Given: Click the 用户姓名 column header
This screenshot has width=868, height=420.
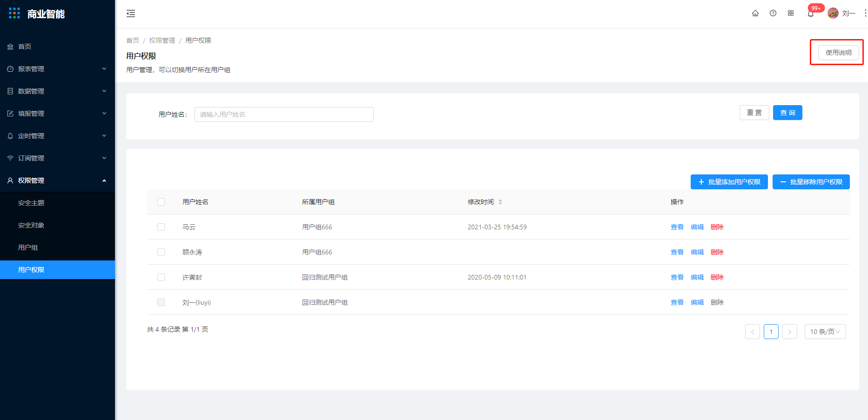Looking at the screenshot, I should (x=195, y=202).
